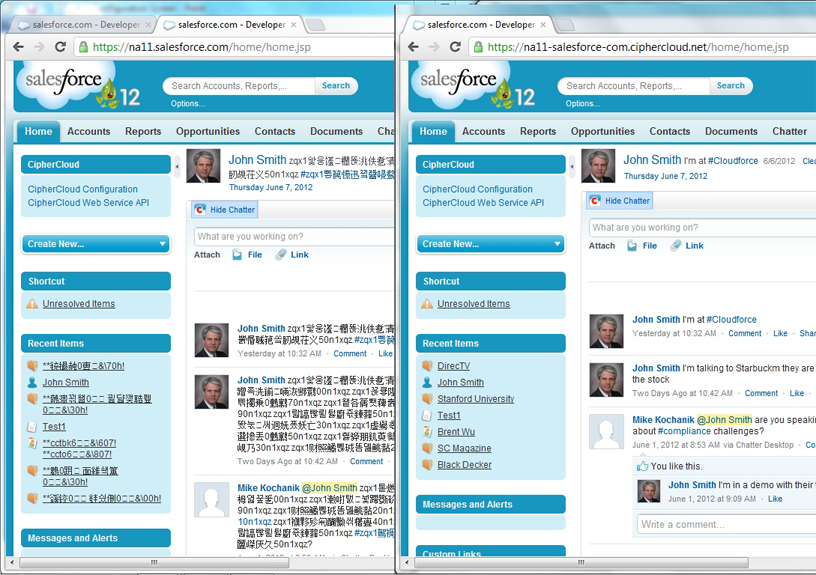The height and width of the screenshot is (575, 816).
Task: Open Create New dropdown in right window
Action: [491, 244]
